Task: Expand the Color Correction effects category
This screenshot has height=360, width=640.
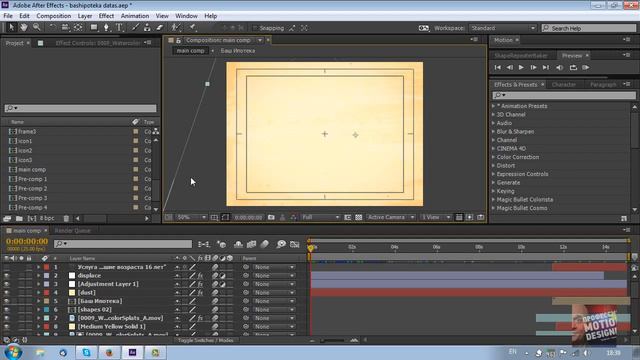Action: click(493, 157)
